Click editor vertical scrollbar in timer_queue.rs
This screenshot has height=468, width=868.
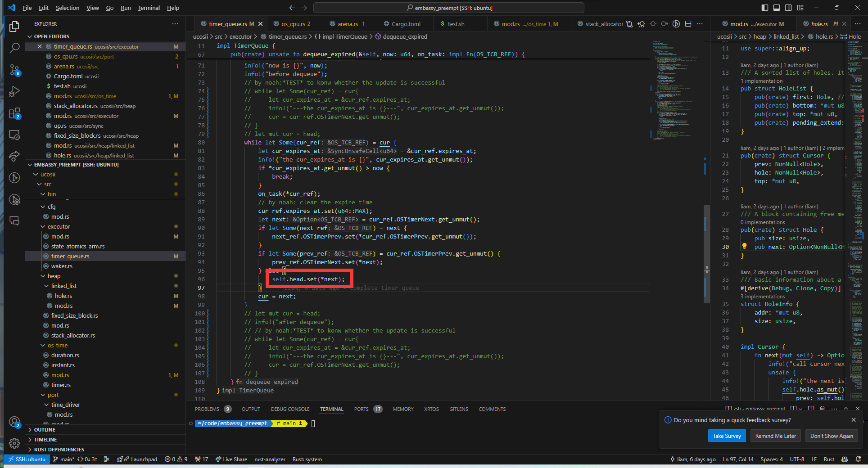(707, 254)
